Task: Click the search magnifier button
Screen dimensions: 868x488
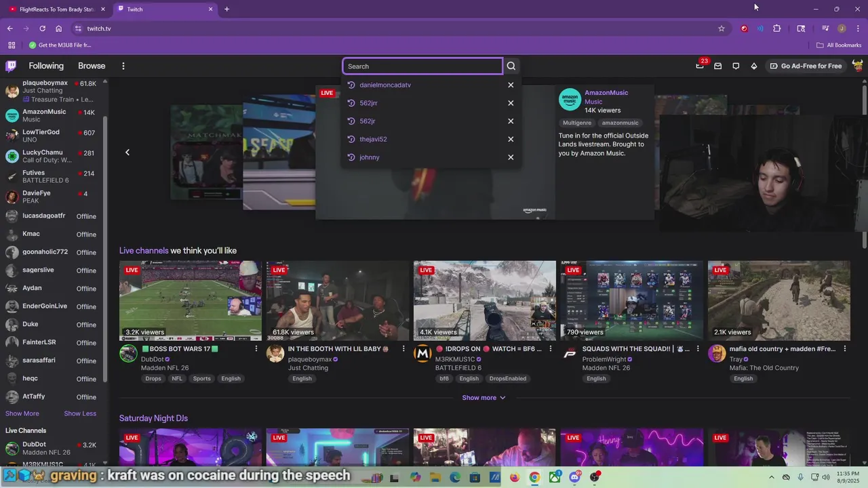Action: click(511, 66)
